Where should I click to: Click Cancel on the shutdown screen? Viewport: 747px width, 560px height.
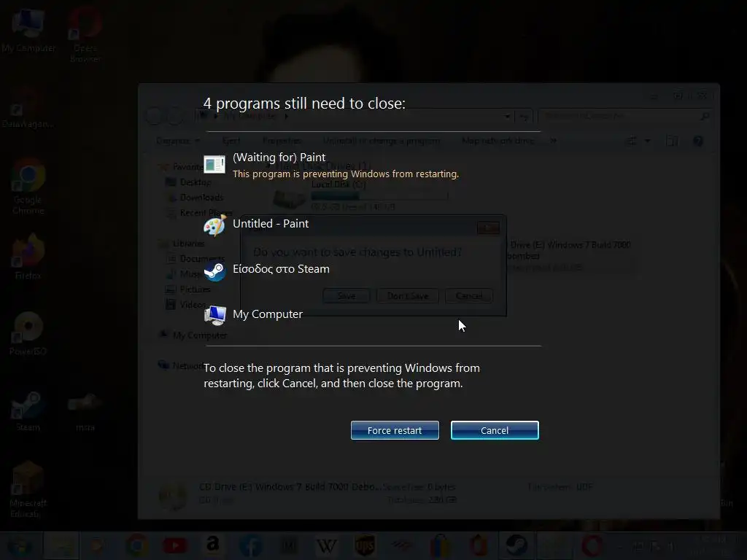495,430
